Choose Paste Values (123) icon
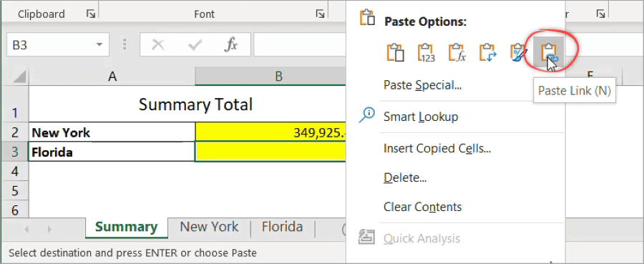This screenshot has width=644, height=264. (426, 53)
